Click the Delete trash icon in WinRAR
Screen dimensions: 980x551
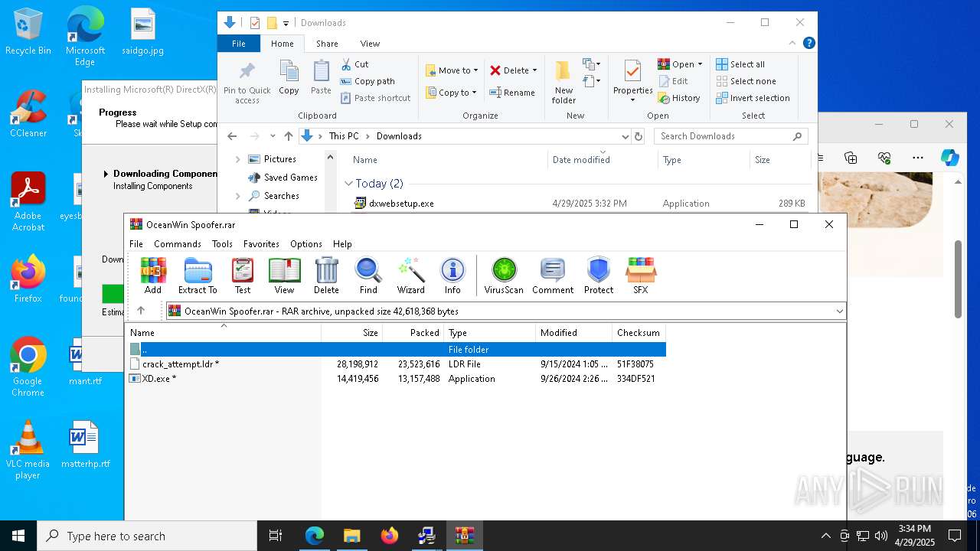pos(326,275)
